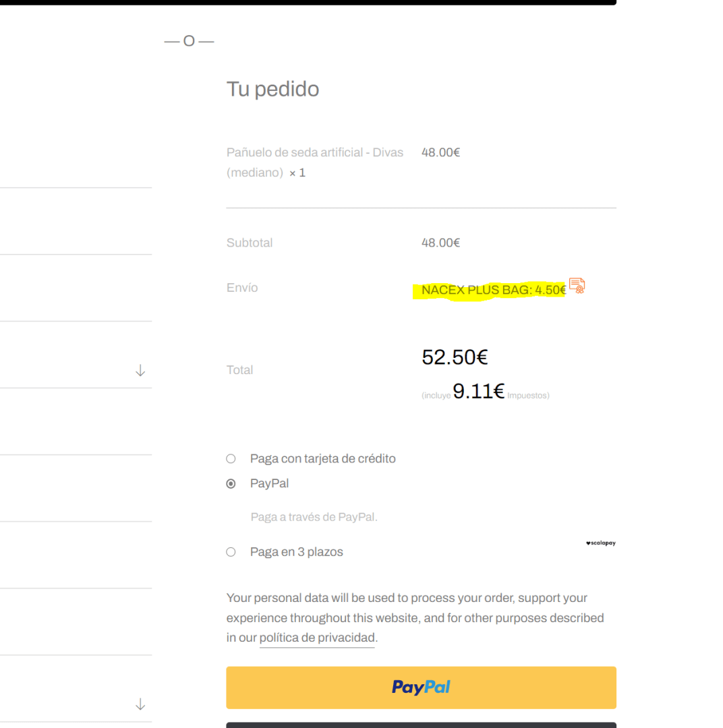Click the scalapay logo
This screenshot has width=723, height=728.
600,543
